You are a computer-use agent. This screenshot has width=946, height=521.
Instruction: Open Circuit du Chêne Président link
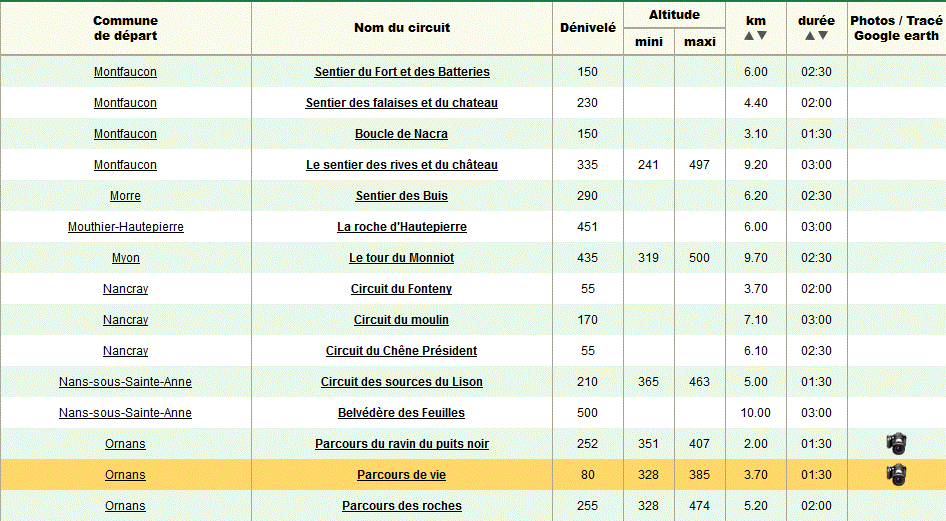tap(401, 351)
